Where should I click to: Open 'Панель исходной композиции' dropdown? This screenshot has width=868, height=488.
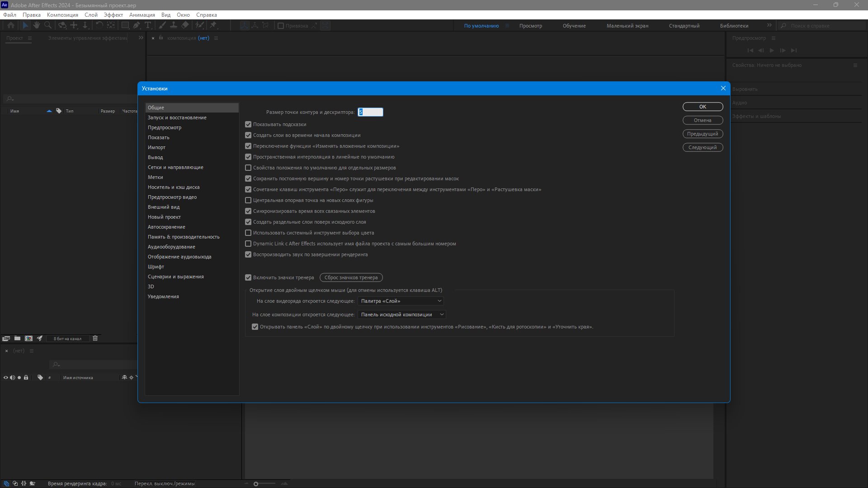click(x=402, y=314)
